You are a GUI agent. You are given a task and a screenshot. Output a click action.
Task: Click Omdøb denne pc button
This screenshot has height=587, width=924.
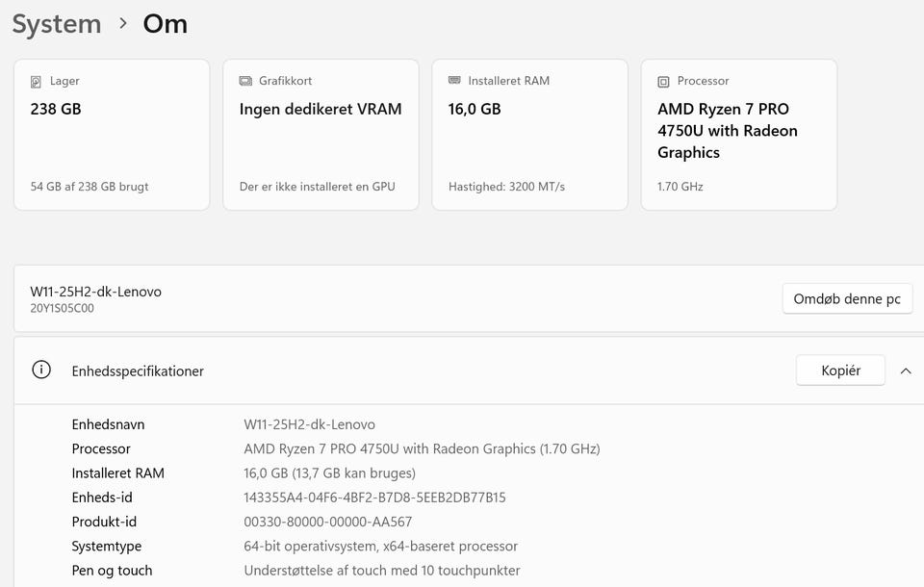[x=847, y=299]
